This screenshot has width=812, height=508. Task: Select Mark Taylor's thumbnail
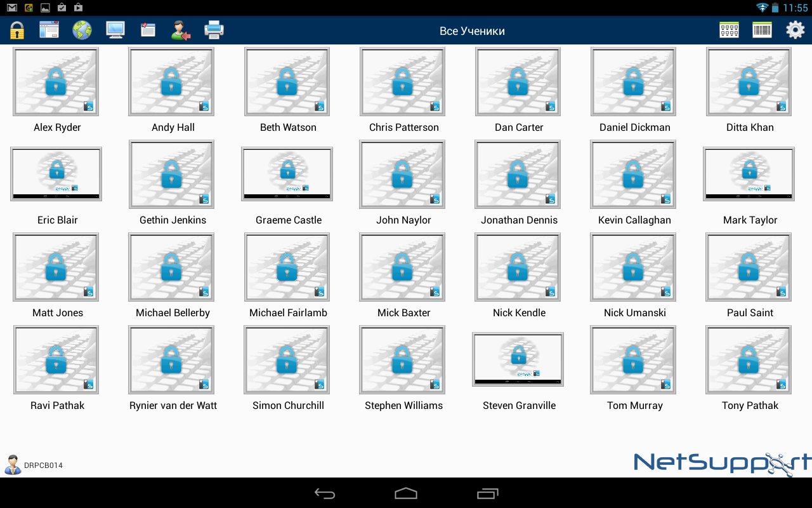[x=749, y=174]
